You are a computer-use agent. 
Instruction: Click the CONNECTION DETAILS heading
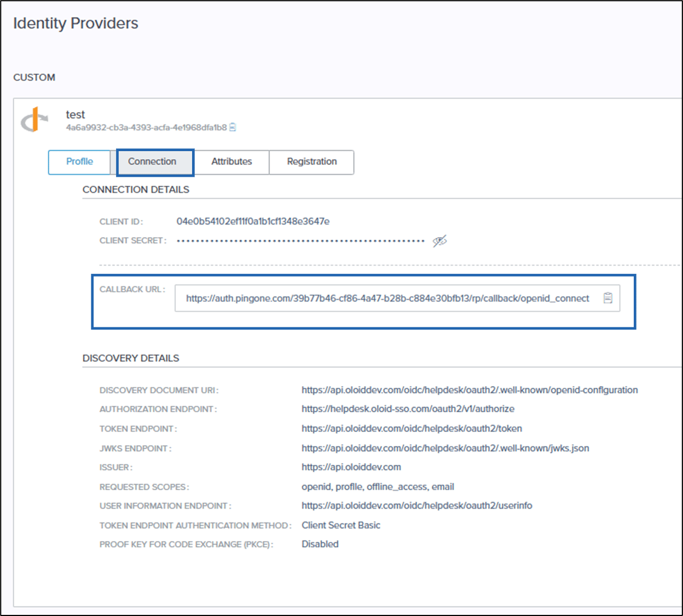pos(136,189)
